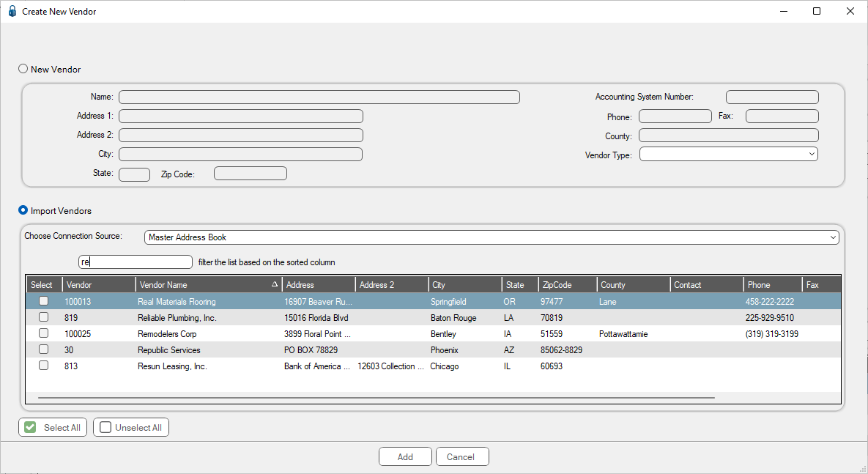Click the city cell 'Baton Rouge'

point(453,318)
